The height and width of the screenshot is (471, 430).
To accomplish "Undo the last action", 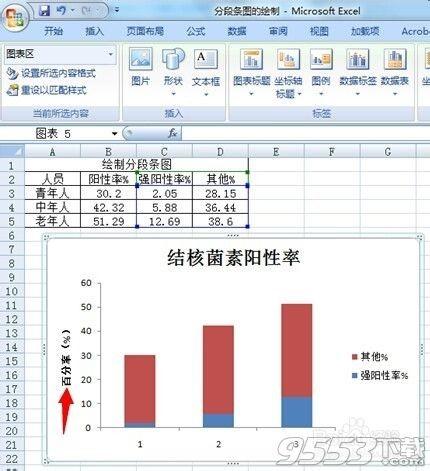I will (61, 11).
